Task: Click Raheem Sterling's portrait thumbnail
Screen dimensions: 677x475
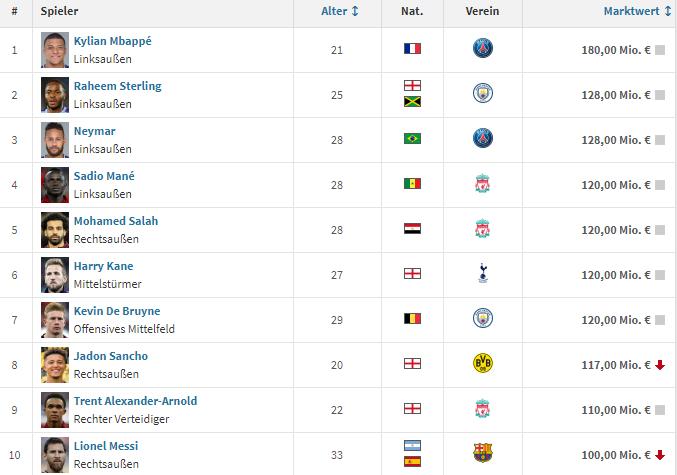Action: click(54, 94)
